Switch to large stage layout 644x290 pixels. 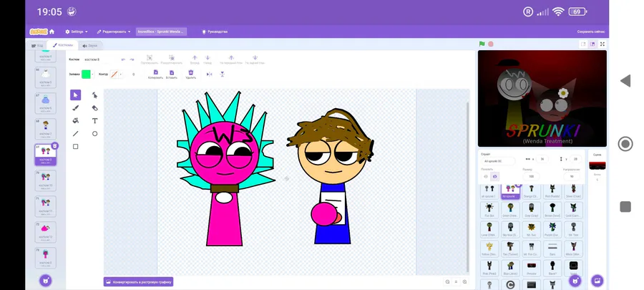point(592,44)
